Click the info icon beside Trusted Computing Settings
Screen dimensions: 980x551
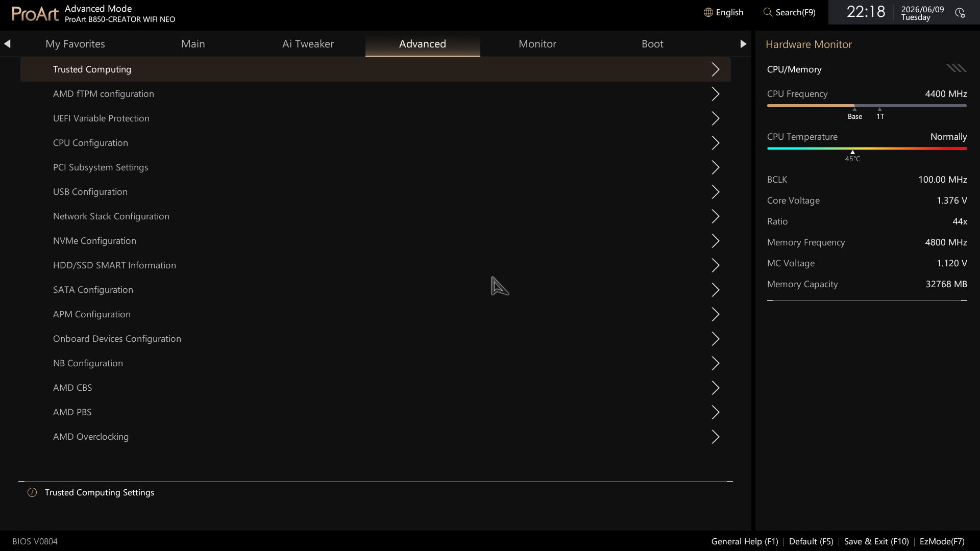(x=32, y=492)
